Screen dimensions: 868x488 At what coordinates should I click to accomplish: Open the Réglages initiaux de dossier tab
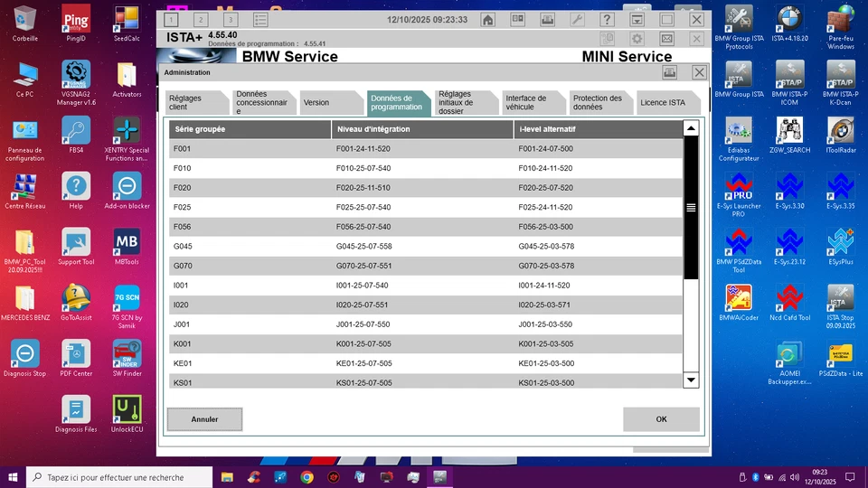tap(467, 102)
